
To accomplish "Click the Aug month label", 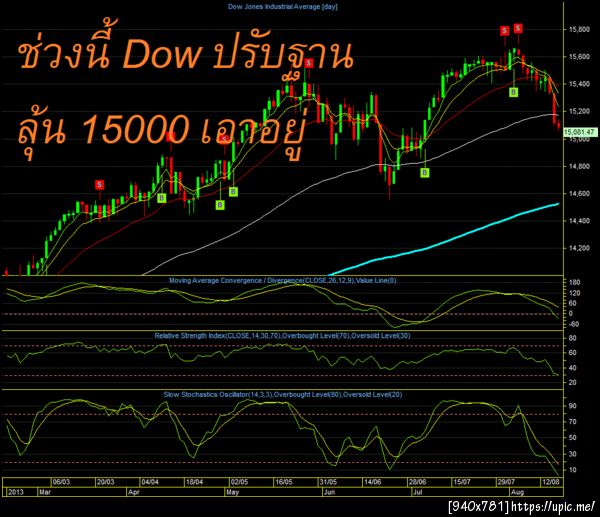I will tap(517, 492).
